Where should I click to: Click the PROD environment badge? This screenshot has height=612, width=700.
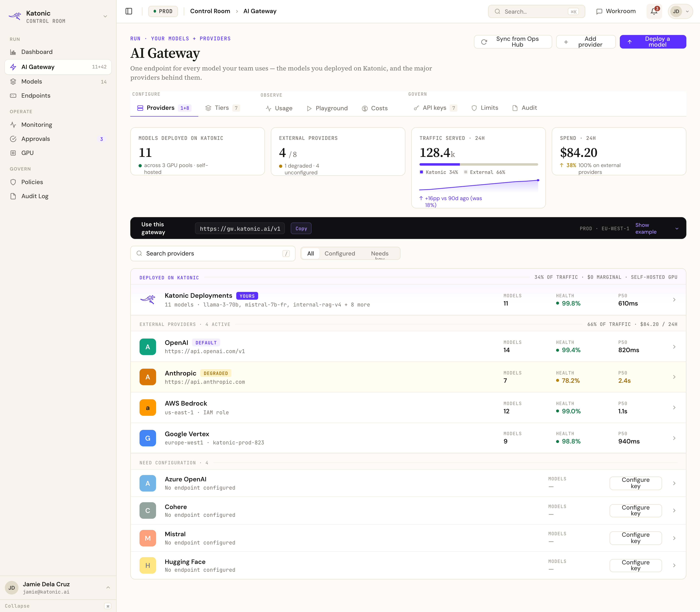pyautogui.click(x=163, y=11)
